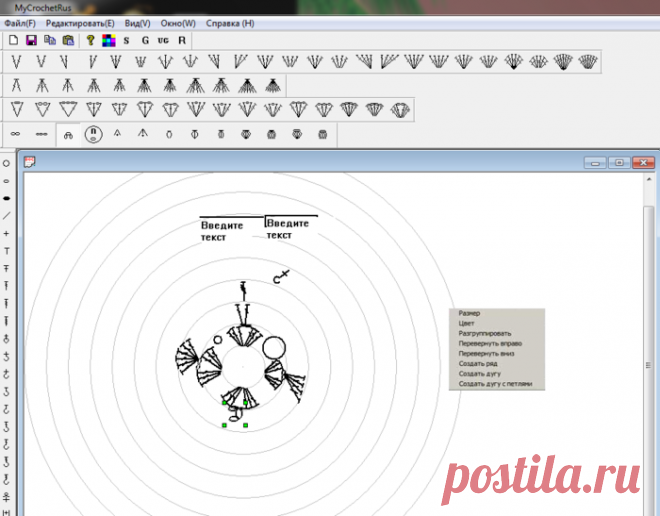Select the plain T half double crochet tool
Image resolution: width=660 pixels, height=516 pixels.
pyautogui.click(x=6, y=251)
